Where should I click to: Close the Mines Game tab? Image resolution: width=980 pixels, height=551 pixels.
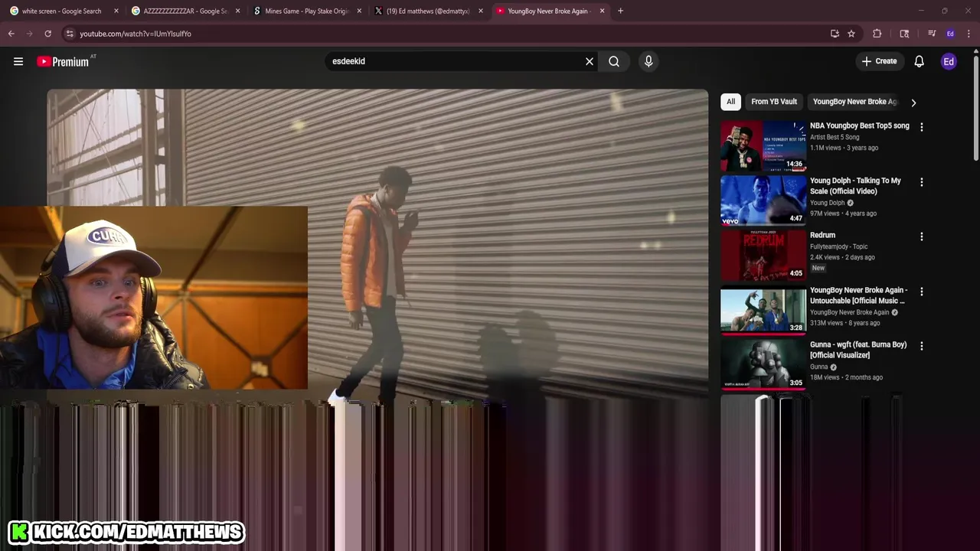point(359,11)
